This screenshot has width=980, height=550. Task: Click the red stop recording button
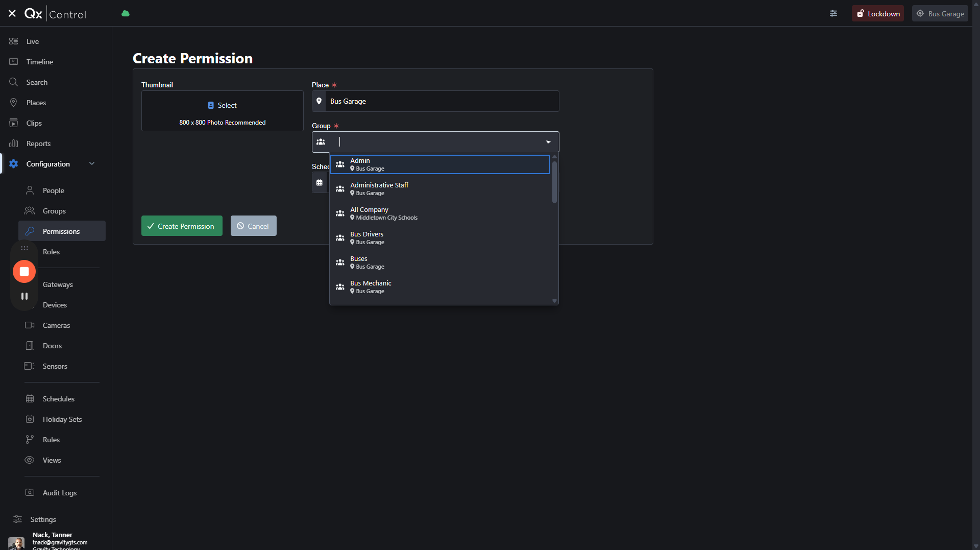click(24, 272)
